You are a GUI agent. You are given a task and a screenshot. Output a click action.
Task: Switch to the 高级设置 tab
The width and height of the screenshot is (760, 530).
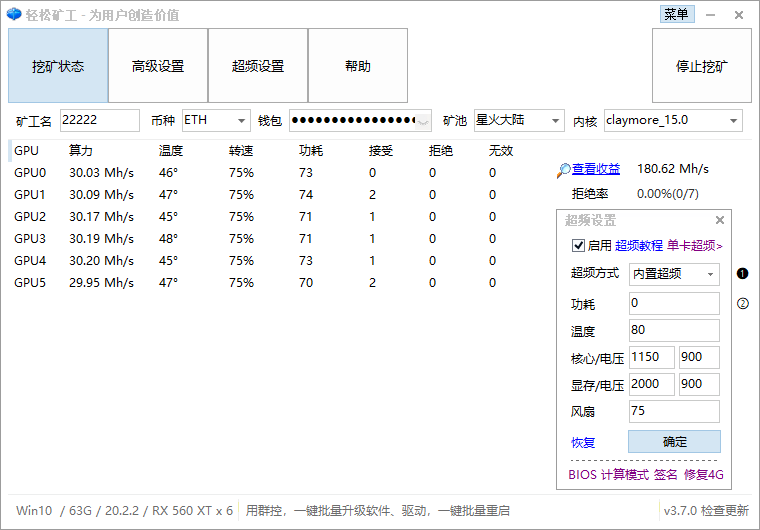click(x=158, y=66)
